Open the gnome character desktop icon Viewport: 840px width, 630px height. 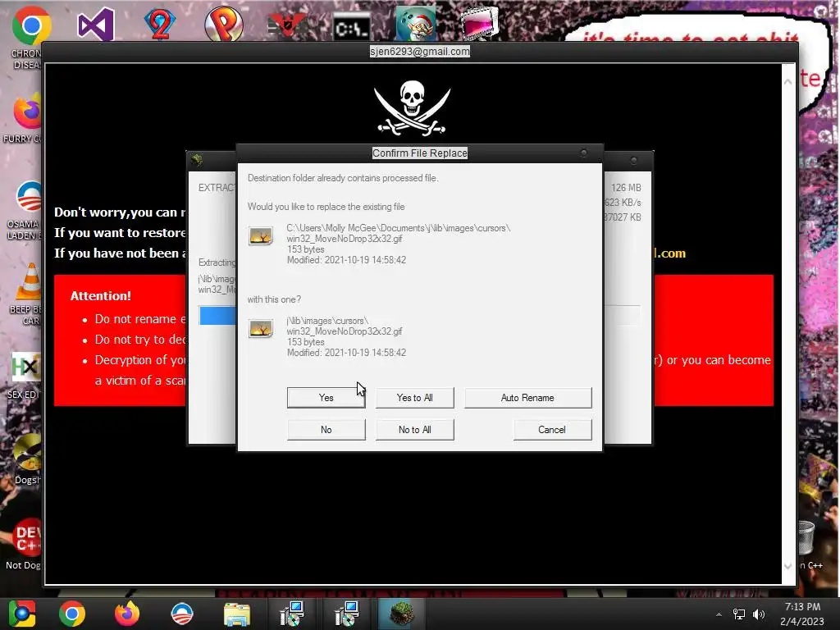click(416, 25)
